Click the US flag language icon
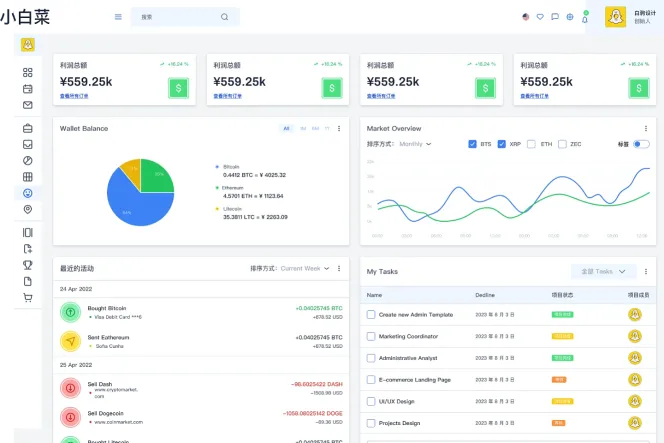The height and width of the screenshot is (443, 664). (526, 17)
